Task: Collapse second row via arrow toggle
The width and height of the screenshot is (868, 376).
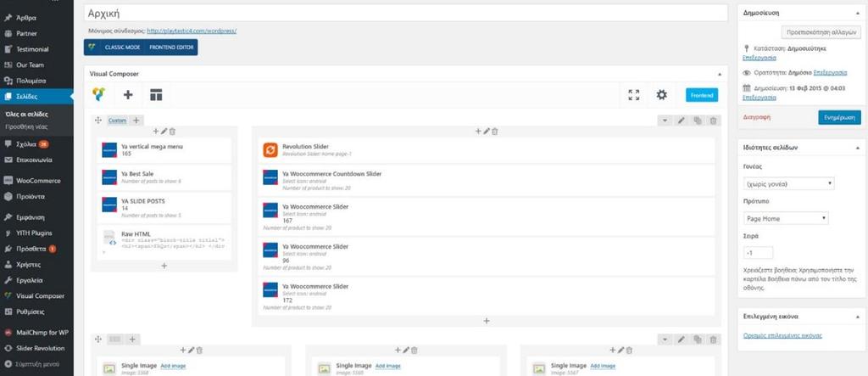Action: click(x=665, y=339)
